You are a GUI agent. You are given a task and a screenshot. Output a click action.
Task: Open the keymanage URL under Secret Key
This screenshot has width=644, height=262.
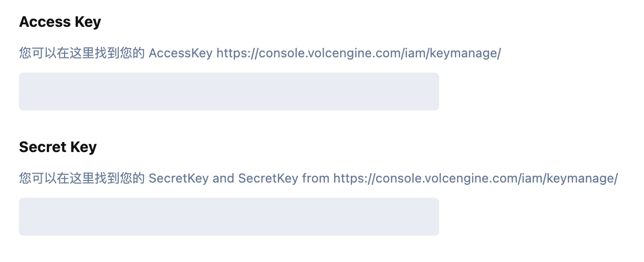click(475, 178)
